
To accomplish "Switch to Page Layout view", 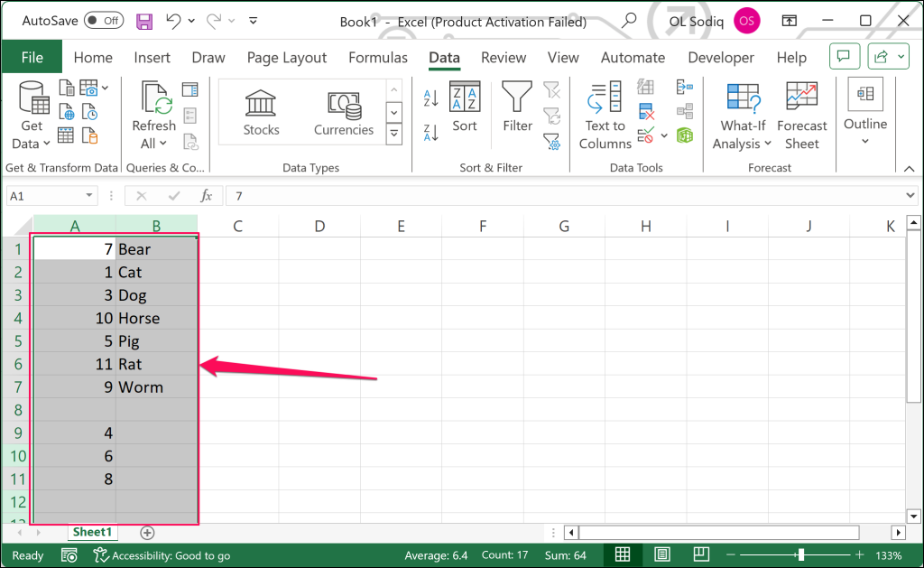I will click(662, 555).
